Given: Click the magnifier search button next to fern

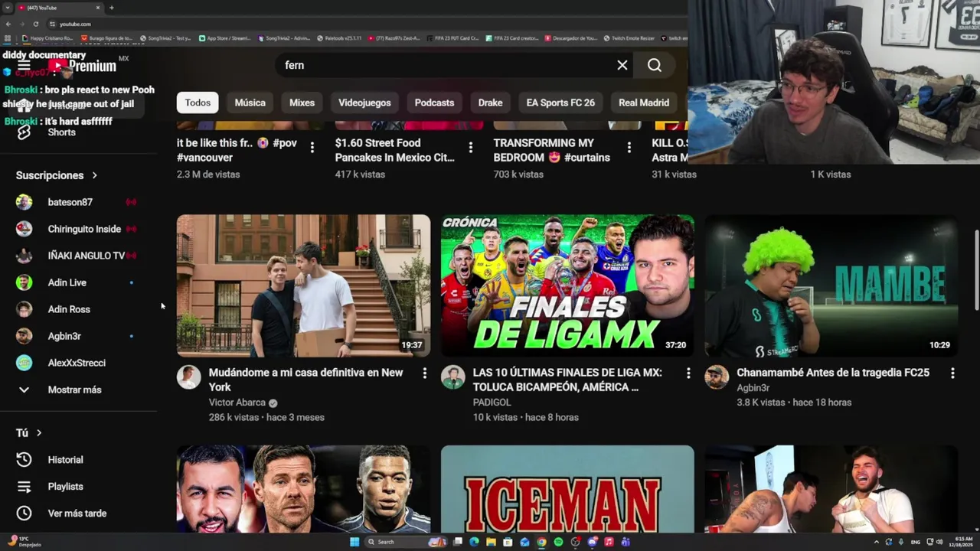Looking at the screenshot, I should point(655,65).
